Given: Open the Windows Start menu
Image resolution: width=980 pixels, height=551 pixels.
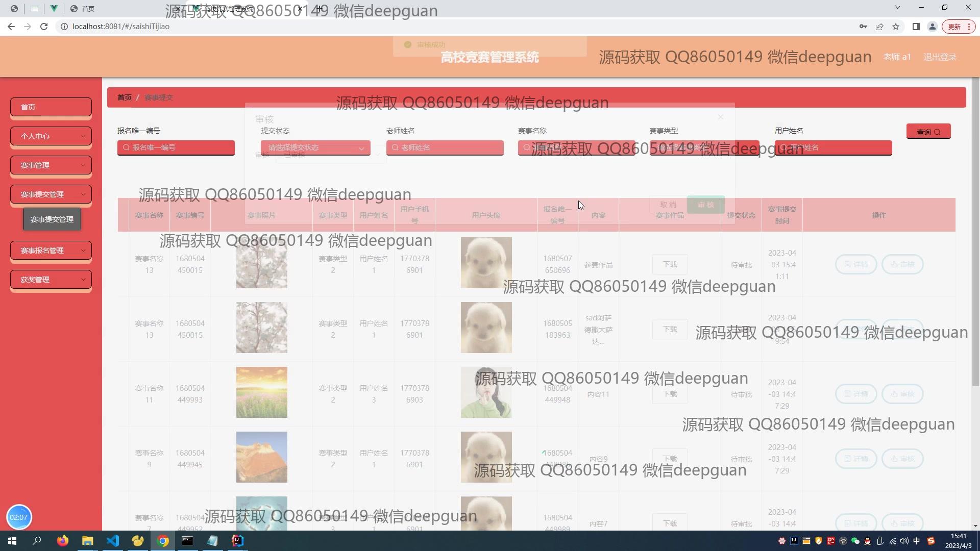Looking at the screenshot, I should pyautogui.click(x=12, y=541).
